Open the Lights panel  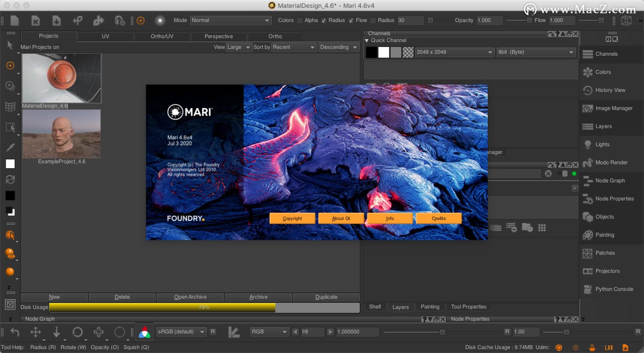[x=602, y=144]
